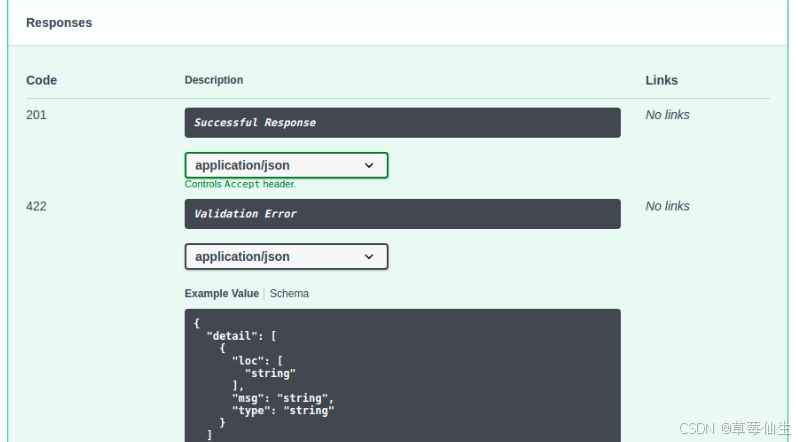The image size is (798, 442).
Task: Click the Links column header
Action: pyautogui.click(x=662, y=80)
